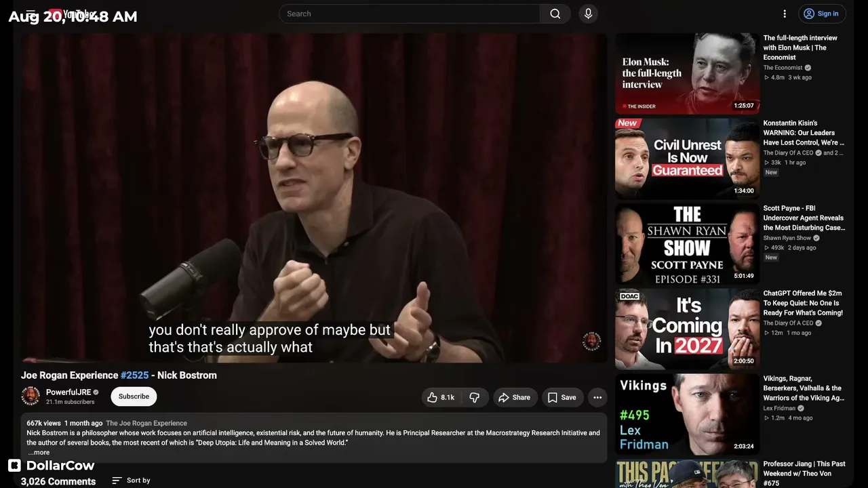Click the New badge under Scott Payne video stats

(x=771, y=258)
